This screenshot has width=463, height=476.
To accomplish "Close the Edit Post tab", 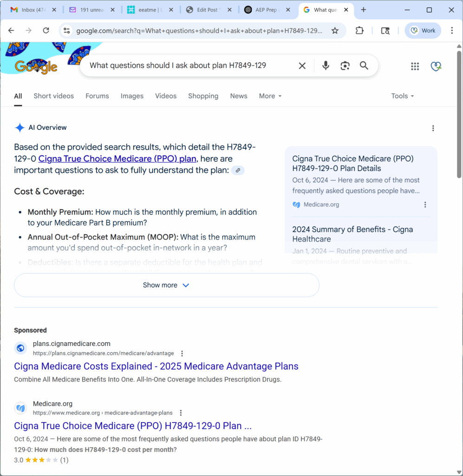I will pyautogui.click(x=229, y=10).
